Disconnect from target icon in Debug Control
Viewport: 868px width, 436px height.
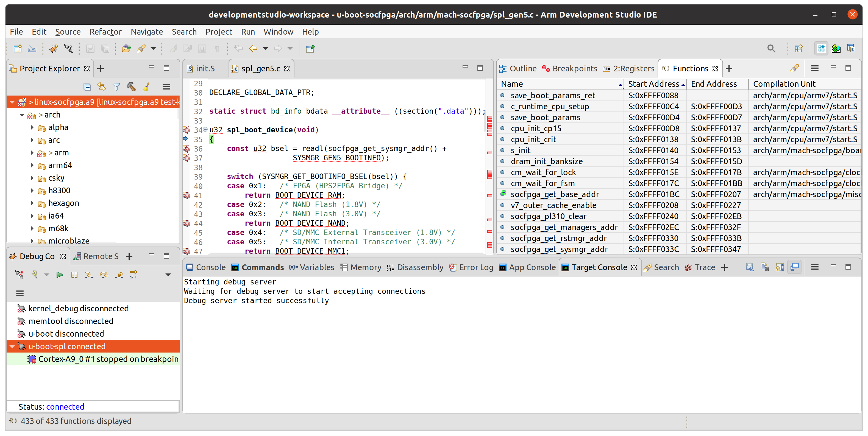[20, 275]
